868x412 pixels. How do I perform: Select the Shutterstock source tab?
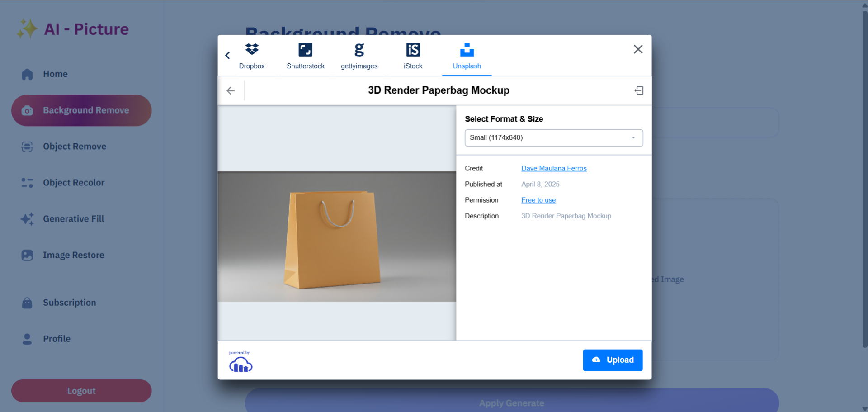pos(306,56)
